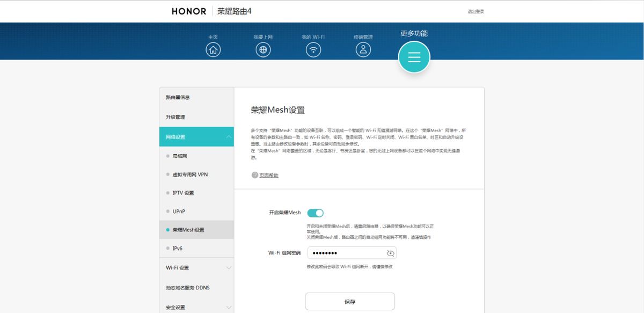
Task: Click the 荣耀路由4 product title
Action: click(234, 11)
